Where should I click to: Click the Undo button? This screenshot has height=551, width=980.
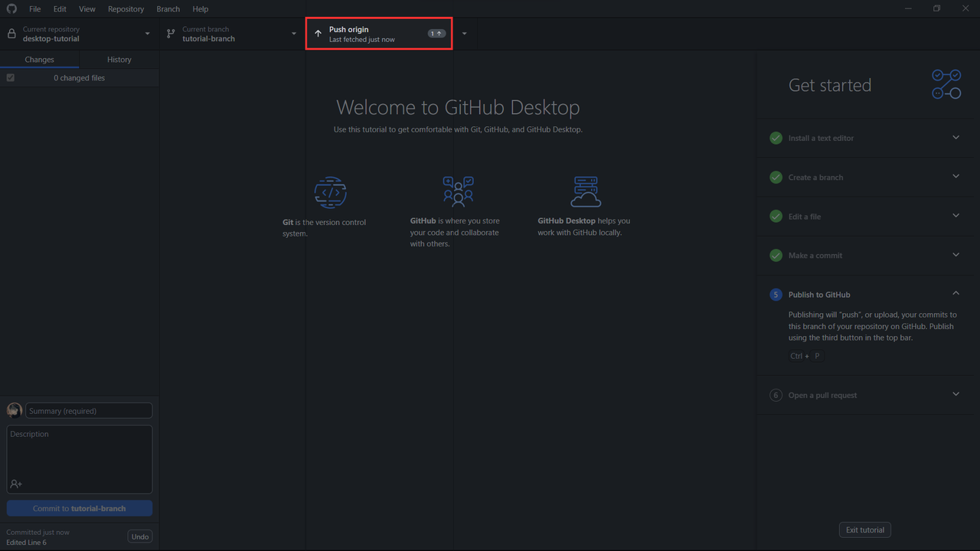[140, 536]
